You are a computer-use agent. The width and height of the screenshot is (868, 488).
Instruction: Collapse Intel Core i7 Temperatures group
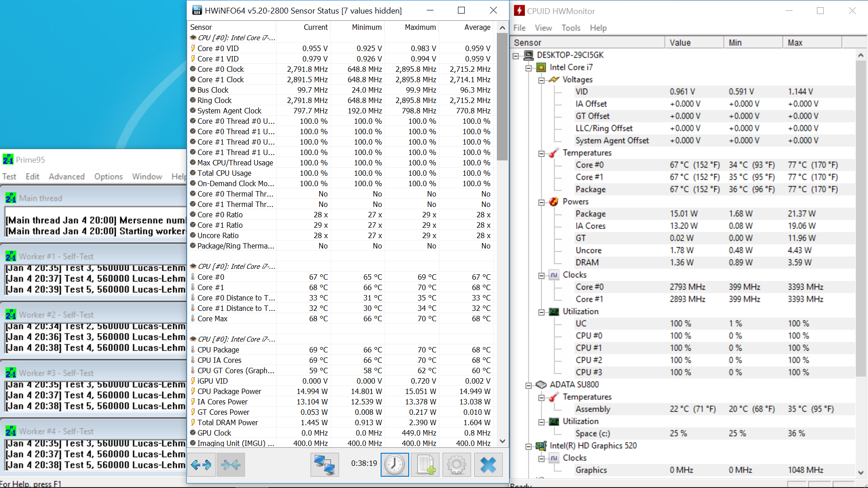coord(541,154)
